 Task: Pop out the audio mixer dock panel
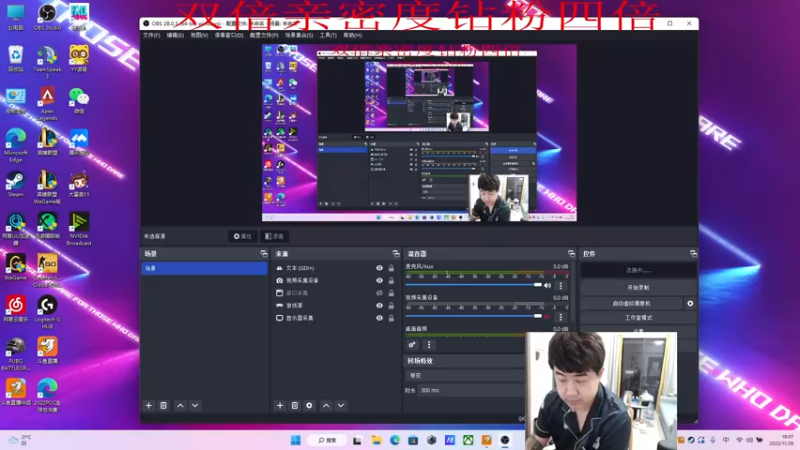tap(571, 254)
